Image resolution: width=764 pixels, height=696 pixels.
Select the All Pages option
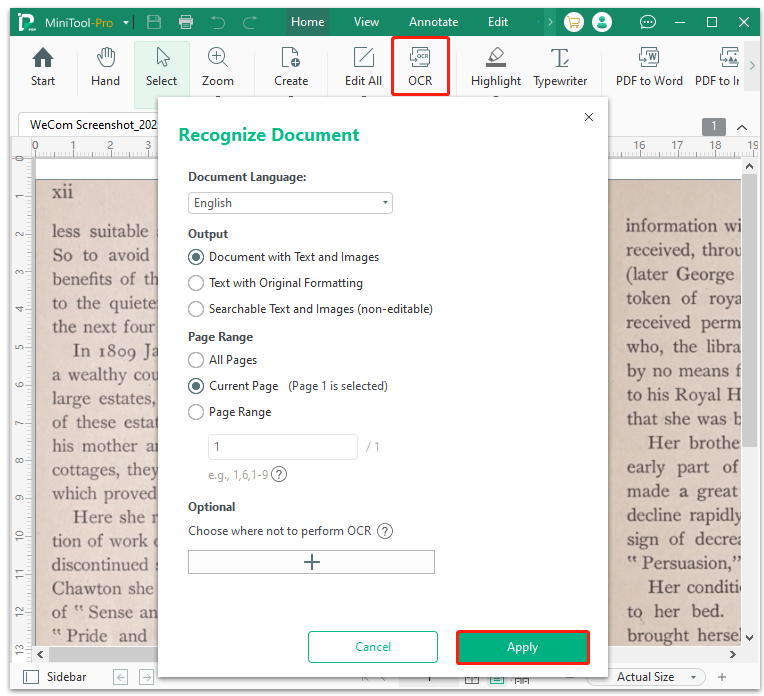tap(196, 360)
